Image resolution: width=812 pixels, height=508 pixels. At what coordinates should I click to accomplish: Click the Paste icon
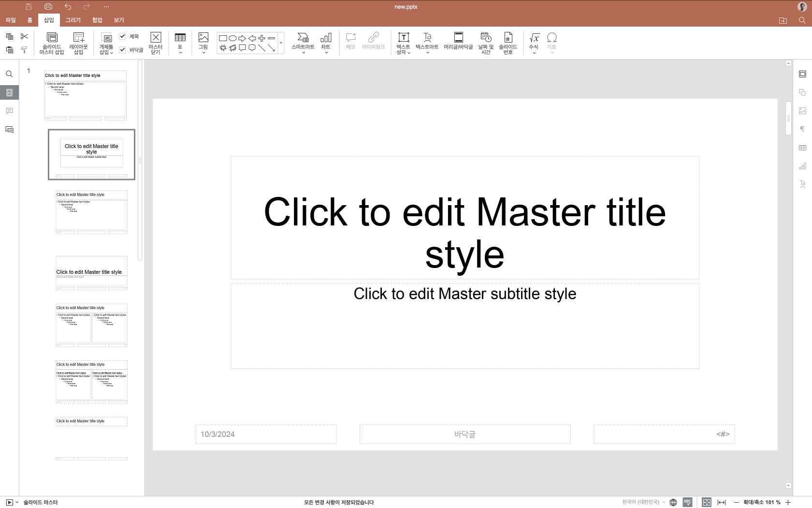10,49
